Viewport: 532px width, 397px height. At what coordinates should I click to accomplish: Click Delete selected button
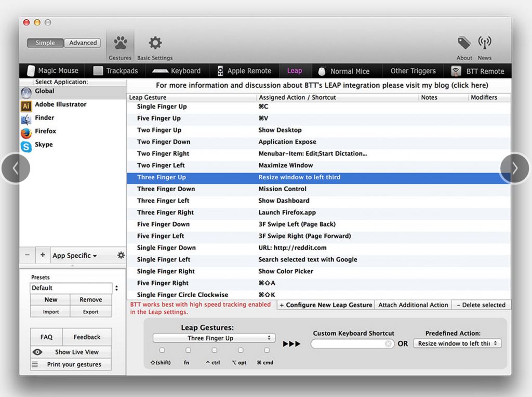pos(481,305)
